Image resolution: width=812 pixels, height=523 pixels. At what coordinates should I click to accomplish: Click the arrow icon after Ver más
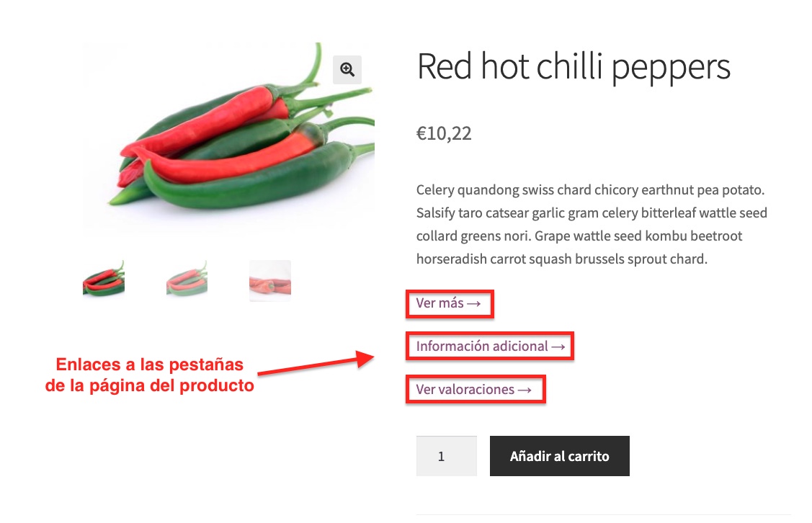pyautogui.click(x=474, y=304)
